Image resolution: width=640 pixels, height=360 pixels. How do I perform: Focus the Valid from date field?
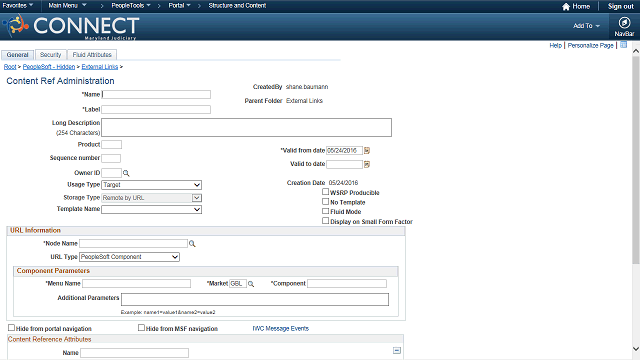344,151
